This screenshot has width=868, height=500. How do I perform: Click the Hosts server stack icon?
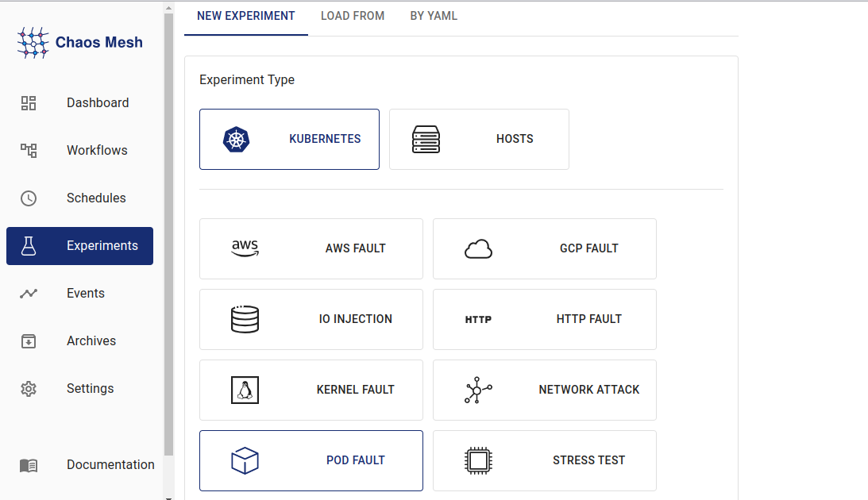click(426, 139)
